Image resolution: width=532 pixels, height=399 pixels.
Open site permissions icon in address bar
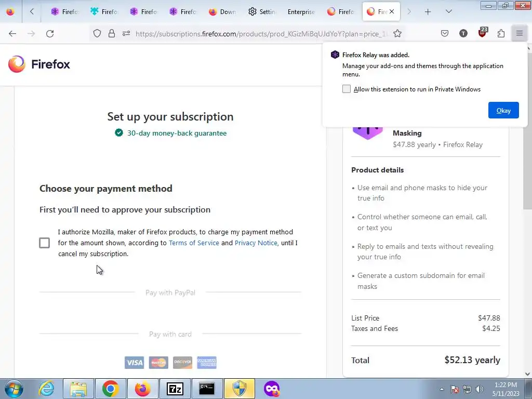(126, 33)
